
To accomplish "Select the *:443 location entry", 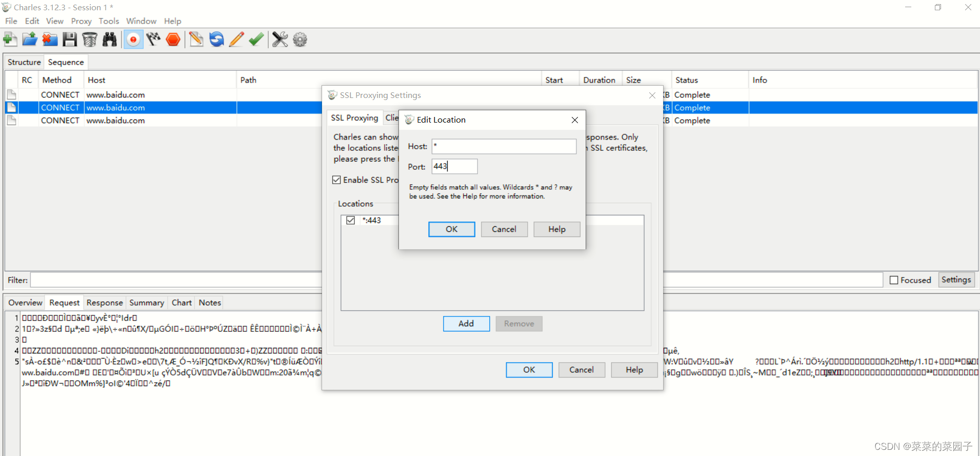I will tap(492, 220).
